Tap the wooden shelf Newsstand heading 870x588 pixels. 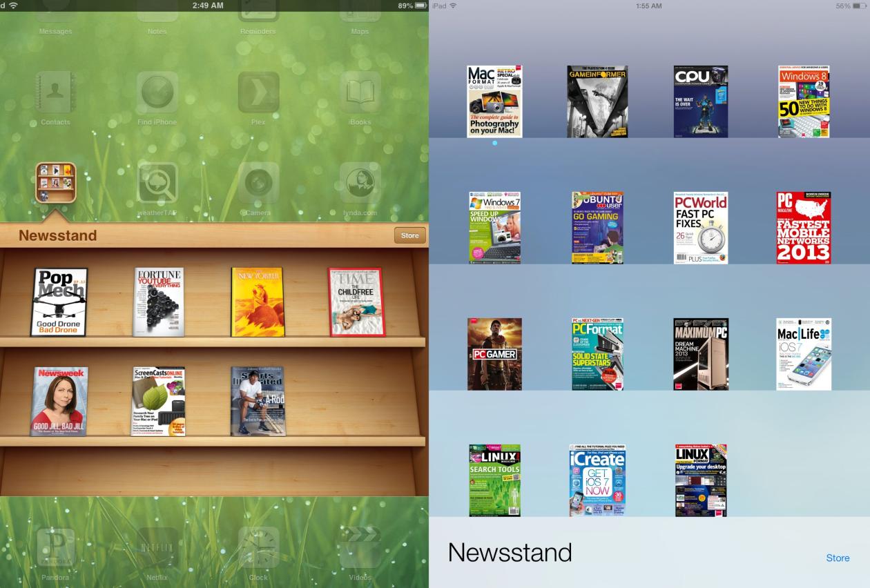(x=57, y=235)
